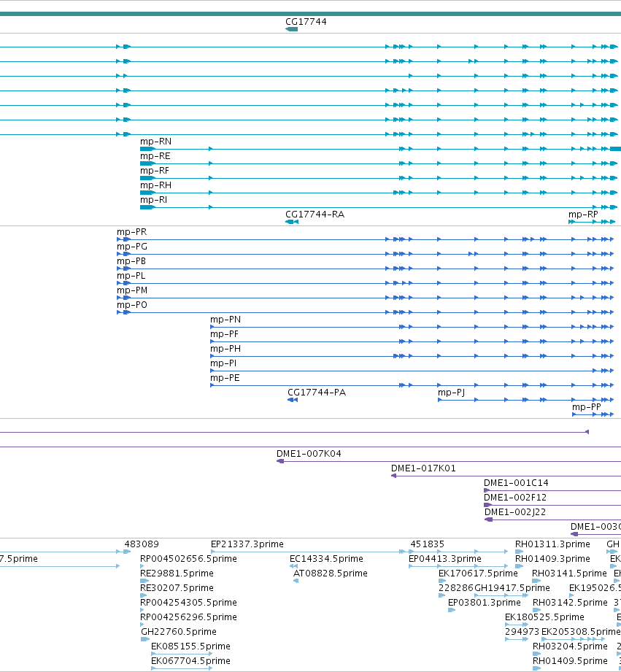
Task: Select the EK085155.5prime EST label
Action: click(190, 646)
